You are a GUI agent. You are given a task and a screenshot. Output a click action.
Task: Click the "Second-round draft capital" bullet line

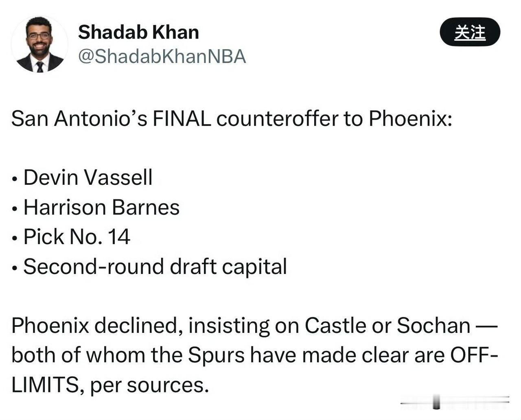(155, 267)
